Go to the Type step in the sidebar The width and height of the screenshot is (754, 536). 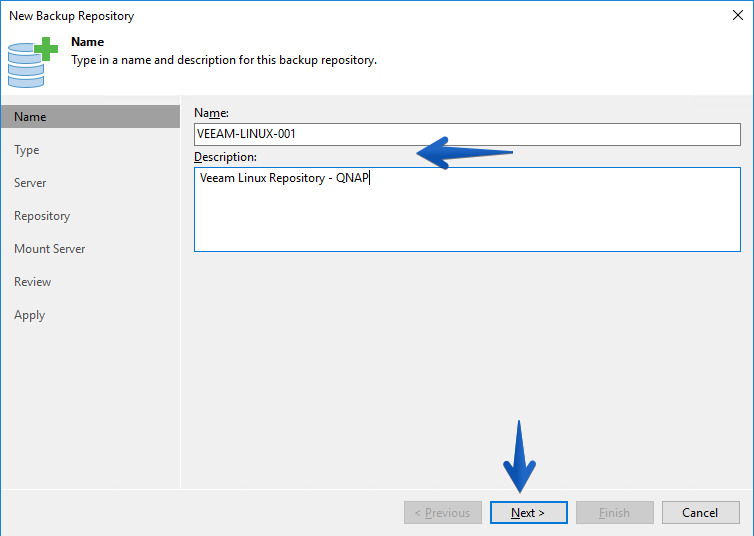[x=27, y=150]
